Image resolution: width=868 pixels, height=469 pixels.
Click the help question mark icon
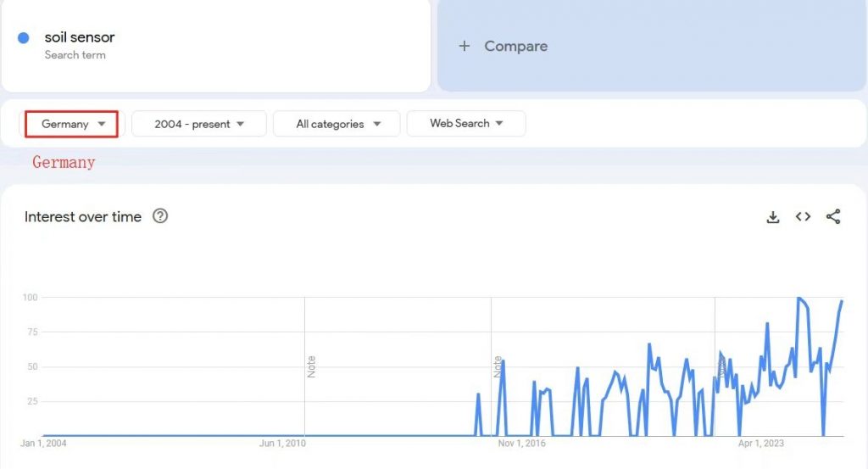pyautogui.click(x=160, y=216)
